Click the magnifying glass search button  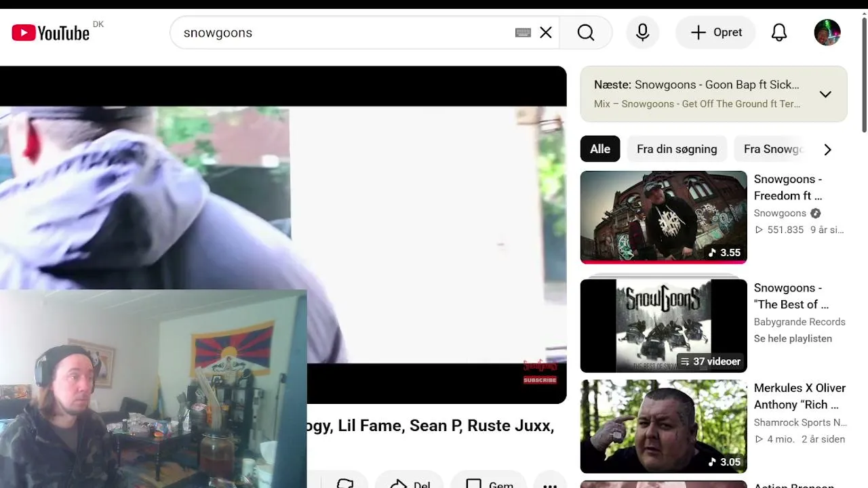[586, 33]
